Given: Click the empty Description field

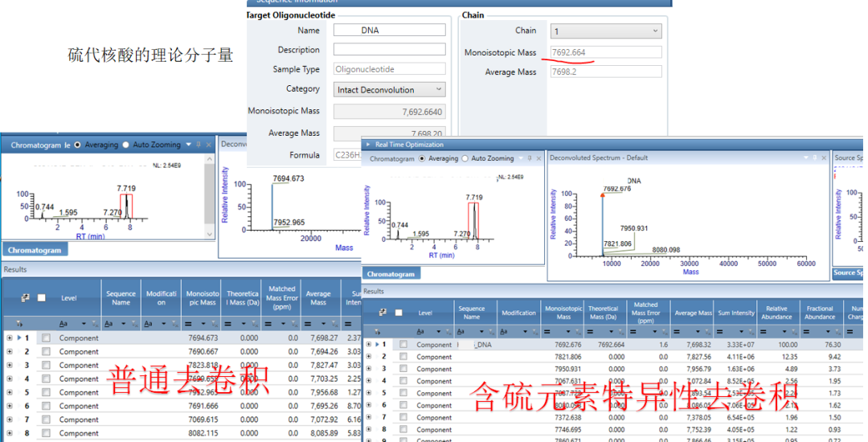Looking at the screenshot, I should tap(389, 50).
